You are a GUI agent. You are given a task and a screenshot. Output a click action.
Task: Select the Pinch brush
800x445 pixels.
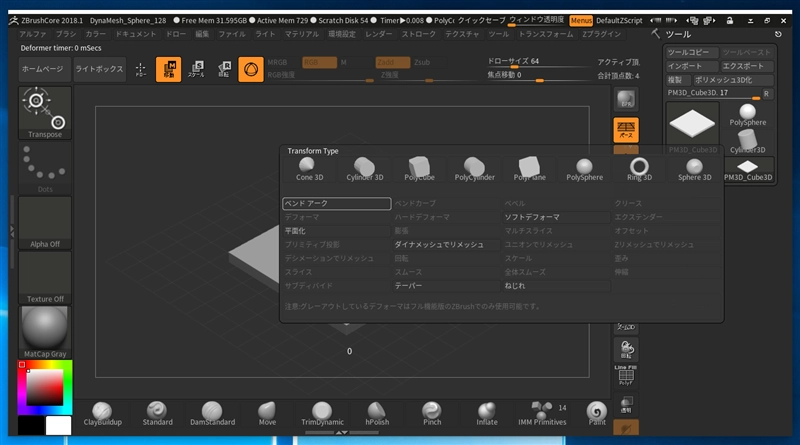(432, 414)
